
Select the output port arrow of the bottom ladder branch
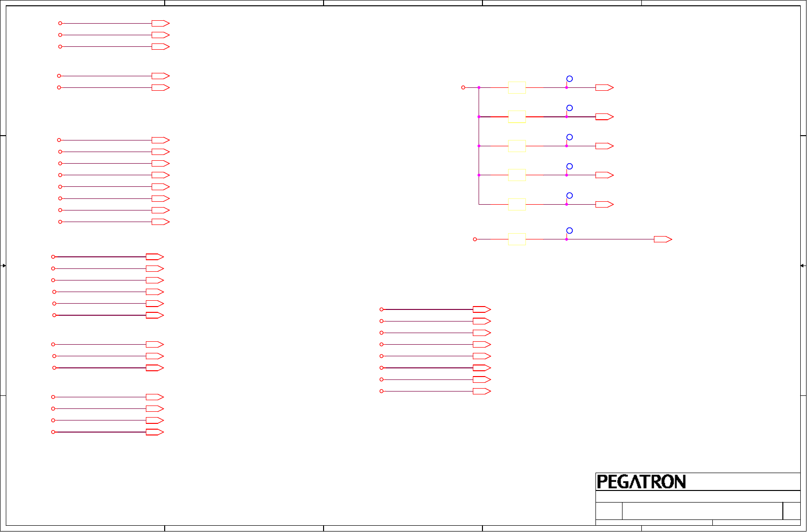(605, 204)
